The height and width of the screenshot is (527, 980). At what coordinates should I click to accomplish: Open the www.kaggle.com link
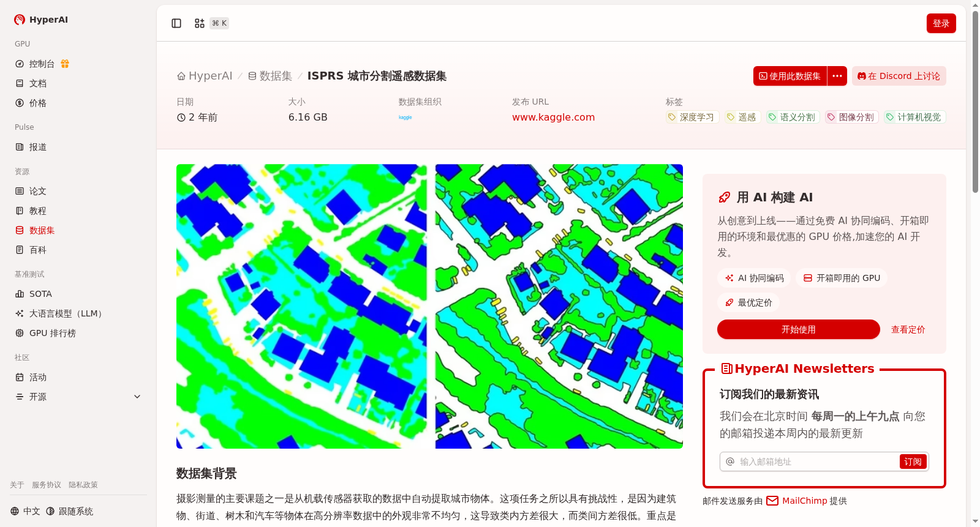pos(553,117)
